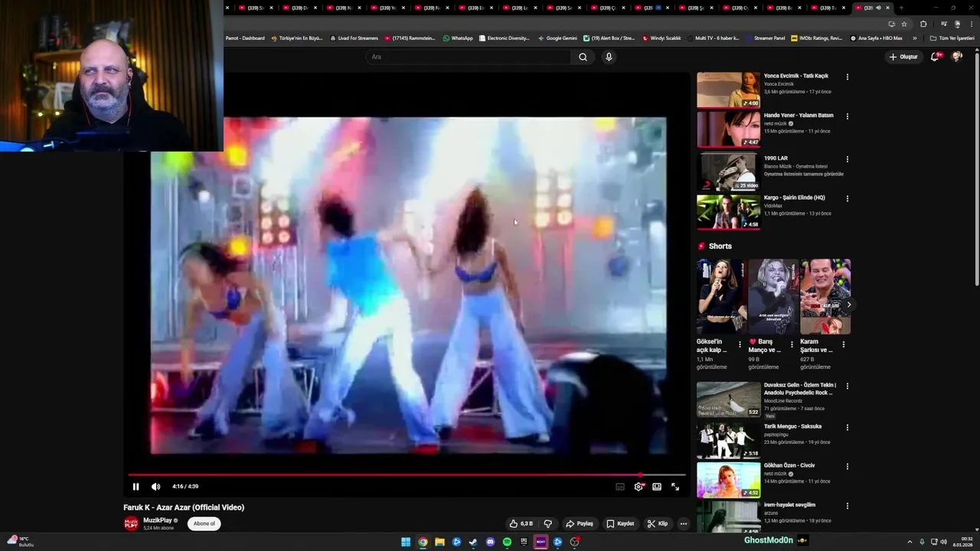Image resolution: width=980 pixels, height=551 pixels.
Task: Open the Göksel'in açık kalp Short
Action: 722,297
